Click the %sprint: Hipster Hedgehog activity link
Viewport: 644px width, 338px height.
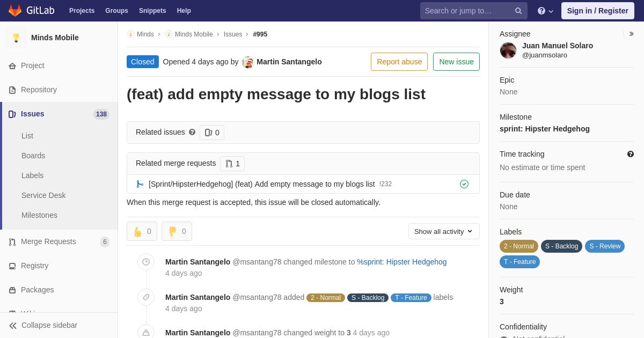coord(402,262)
